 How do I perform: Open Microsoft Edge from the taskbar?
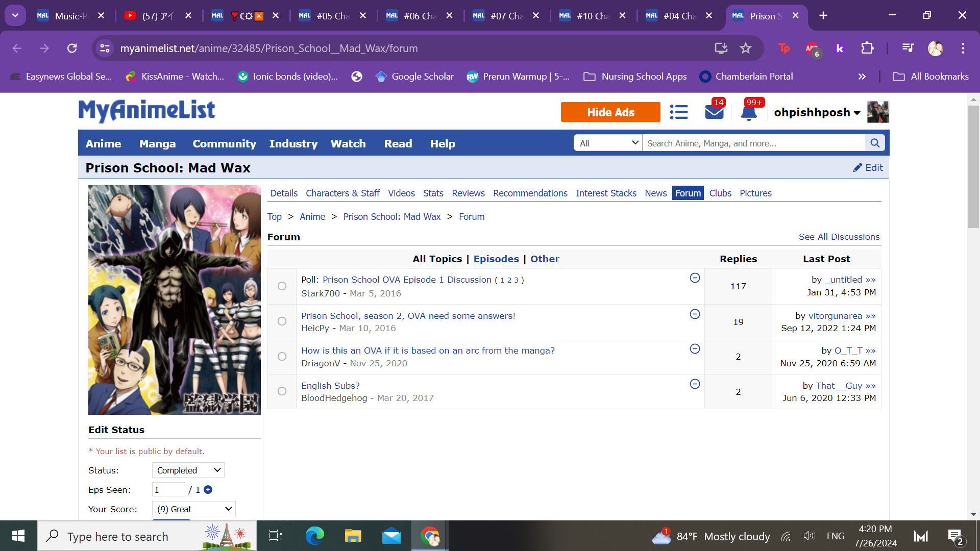coord(314,536)
